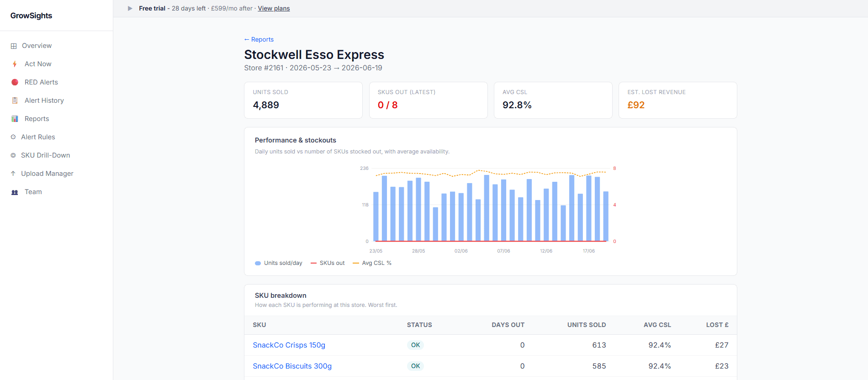Toggle Avg CSL % legend series
Image resolution: width=868 pixels, height=380 pixels.
(372, 263)
